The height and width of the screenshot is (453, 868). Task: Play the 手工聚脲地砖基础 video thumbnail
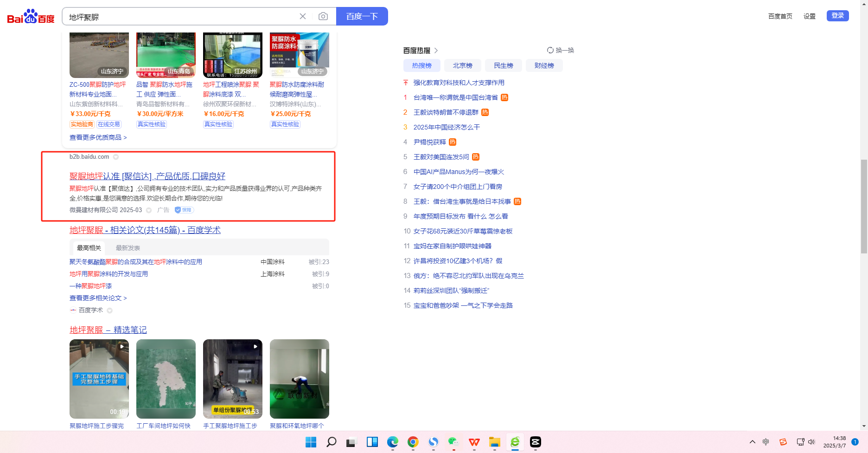(x=99, y=379)
